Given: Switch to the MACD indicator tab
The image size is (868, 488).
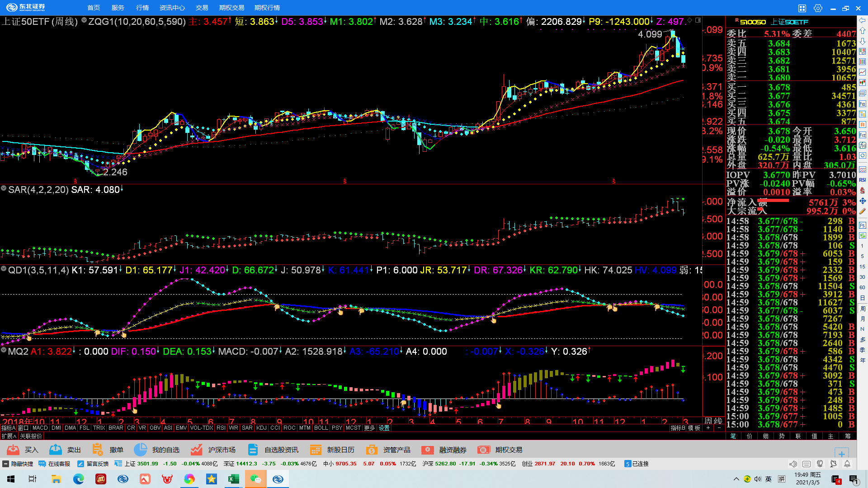Looking at the screenshot, I should pyautogui.click(x=40, y=428).
